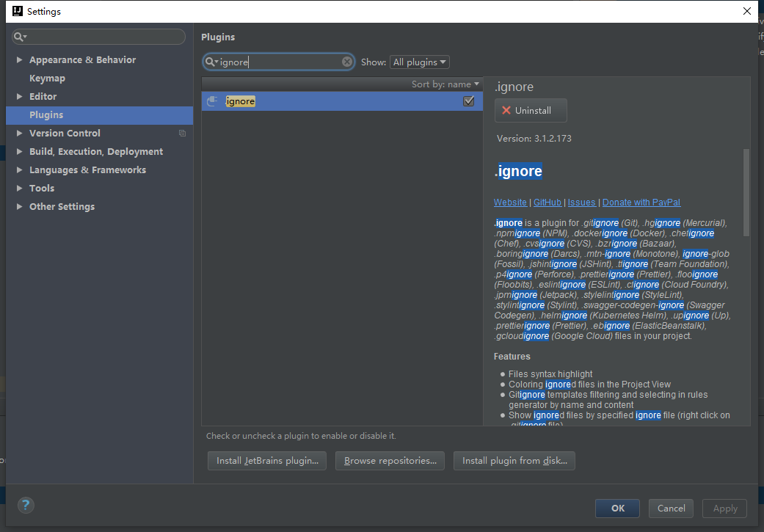Open the plugin Website link

pos(510,203)
